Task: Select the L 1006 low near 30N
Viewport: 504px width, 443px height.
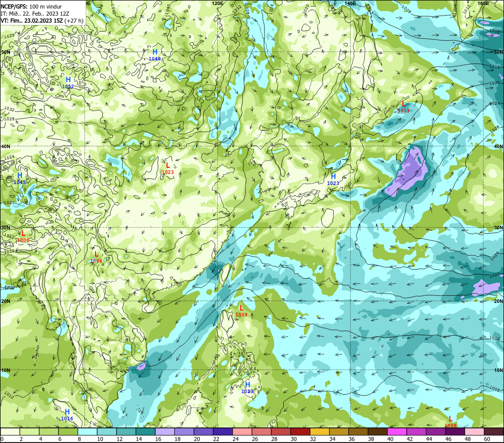Action: click(23, 236)
